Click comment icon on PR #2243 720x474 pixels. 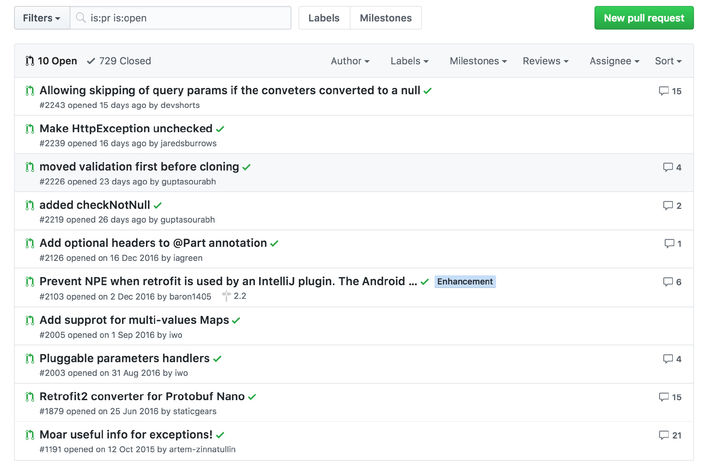664,91
